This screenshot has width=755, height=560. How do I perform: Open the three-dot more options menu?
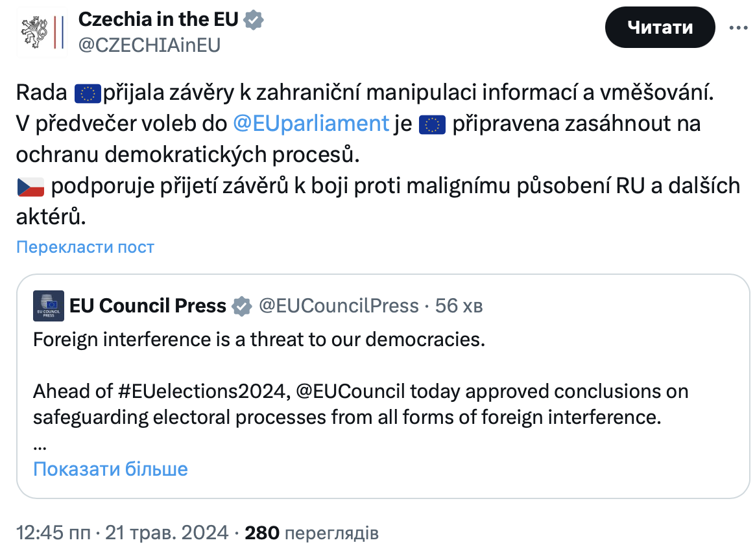coord(738,28)
